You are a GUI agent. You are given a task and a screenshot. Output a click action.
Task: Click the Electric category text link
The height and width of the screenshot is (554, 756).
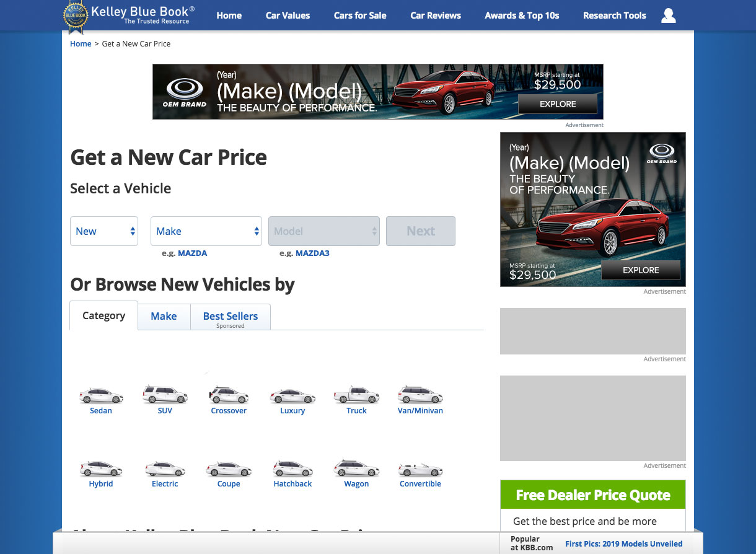[x=165, y=484]
